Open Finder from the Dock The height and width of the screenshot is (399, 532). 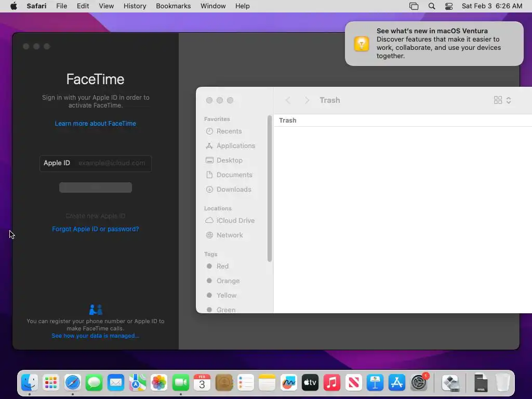pos(30,383)
